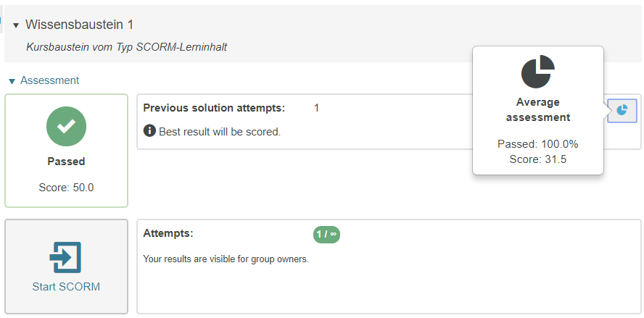This screenshot has height=318, width=644.
Task: Click the small pie chart statistics button
Action: tap(622, 110)
